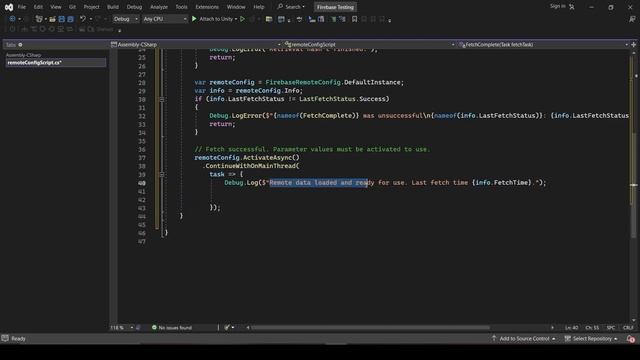Click the FirebaseRemoteConfig identifier on line 28
Viewport: 640px width, 360px height.
coord(303,82)
